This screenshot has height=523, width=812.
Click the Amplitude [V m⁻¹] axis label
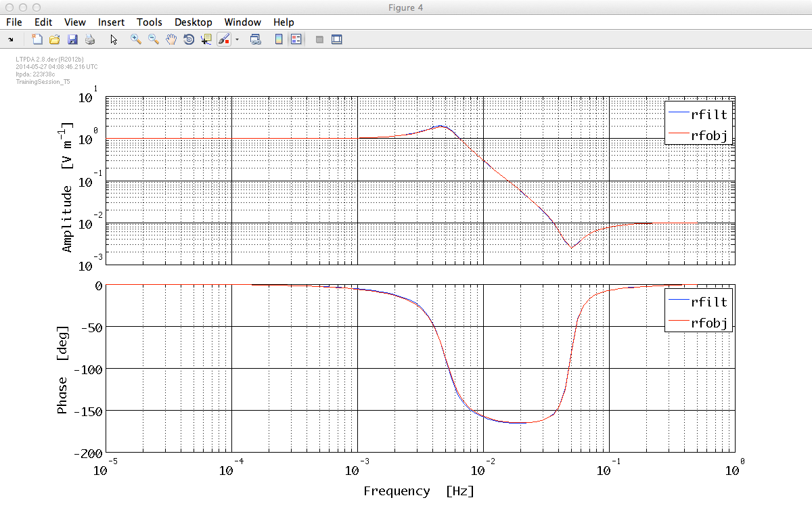point(68,187)
